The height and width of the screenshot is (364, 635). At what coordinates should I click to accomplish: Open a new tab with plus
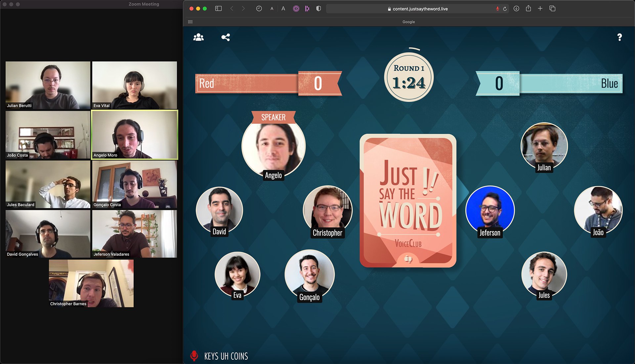tap(540, 9)
